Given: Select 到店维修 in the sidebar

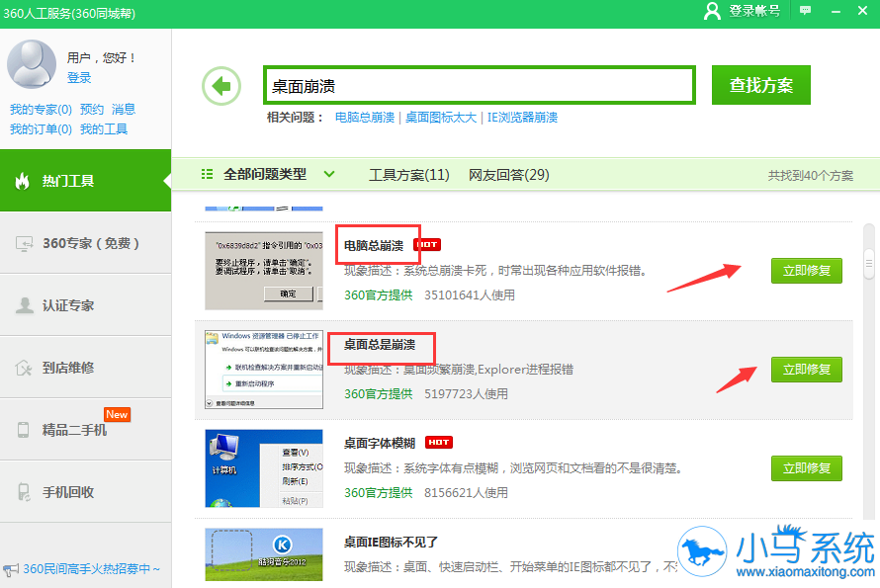Looking at the screenshot, I should coord(85,368).
